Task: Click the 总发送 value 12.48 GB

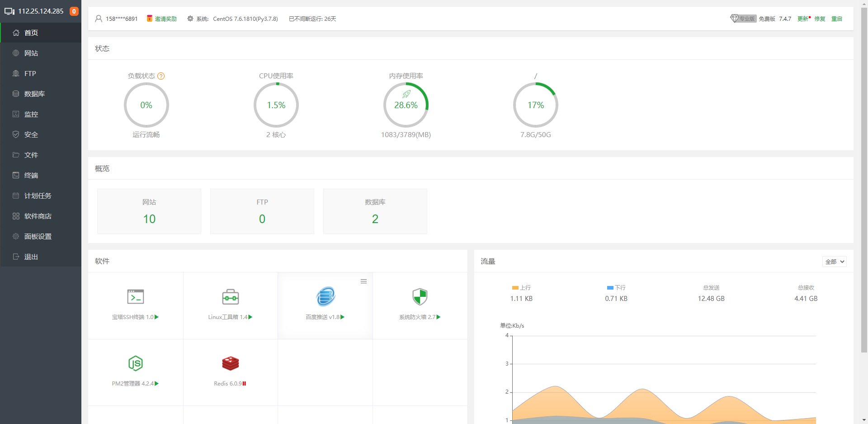Action: 711,299
